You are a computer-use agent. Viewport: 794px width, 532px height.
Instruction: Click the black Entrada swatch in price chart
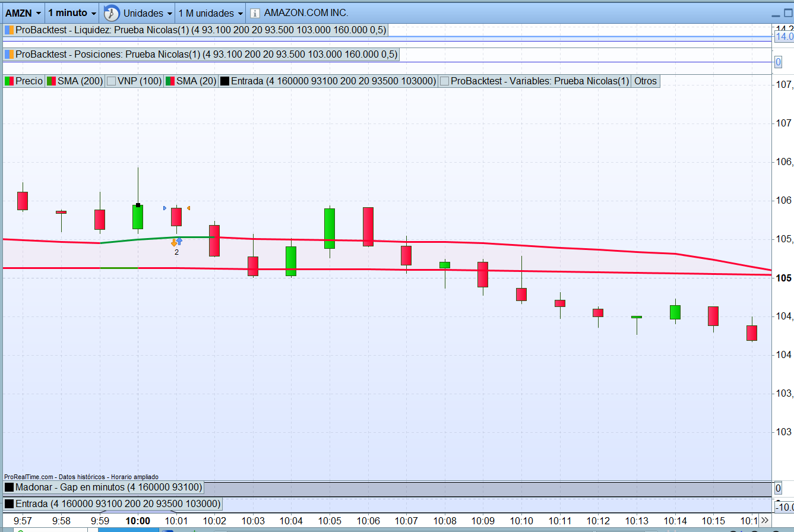(x=225, y=81)
